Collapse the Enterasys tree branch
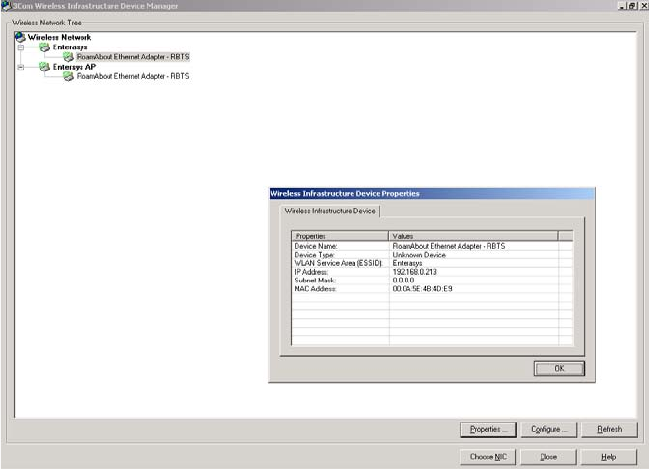Screen dimensions: 649x469 (21, 47)
